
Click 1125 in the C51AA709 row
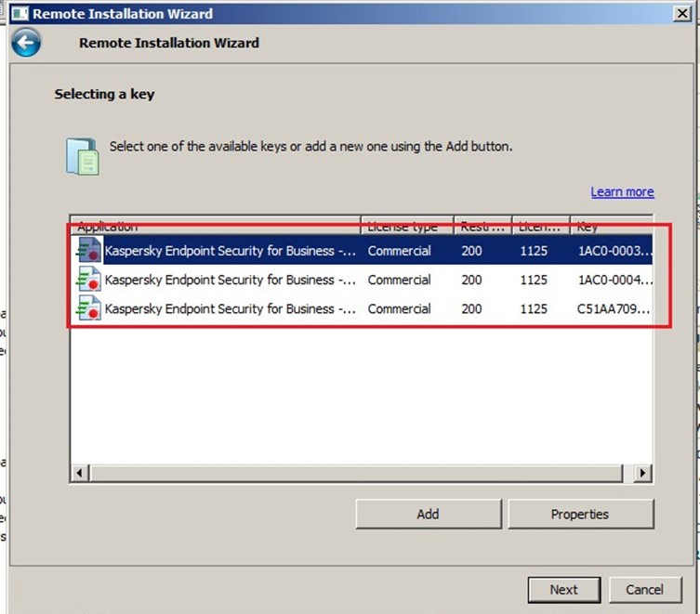tap(534, 308)
